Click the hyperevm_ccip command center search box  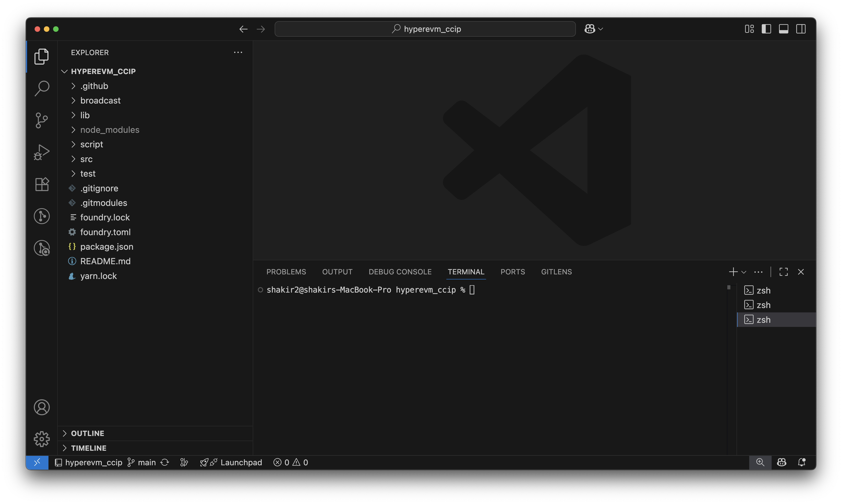tap(425, 29)
